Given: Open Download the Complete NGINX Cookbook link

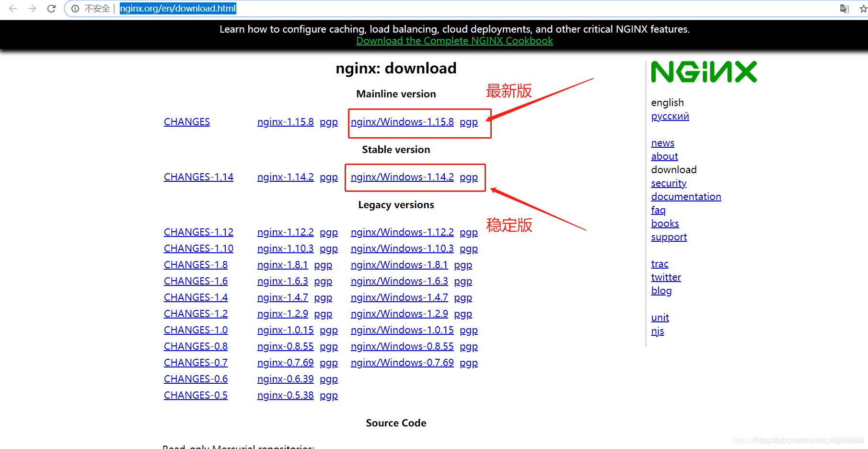Looking at the screenshot, I should point(454,41).
